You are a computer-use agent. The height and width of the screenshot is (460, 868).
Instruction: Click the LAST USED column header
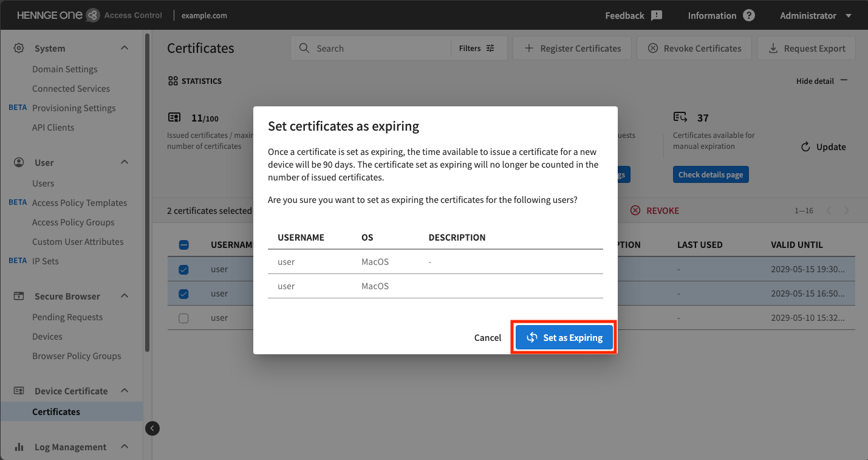(700, 245)
